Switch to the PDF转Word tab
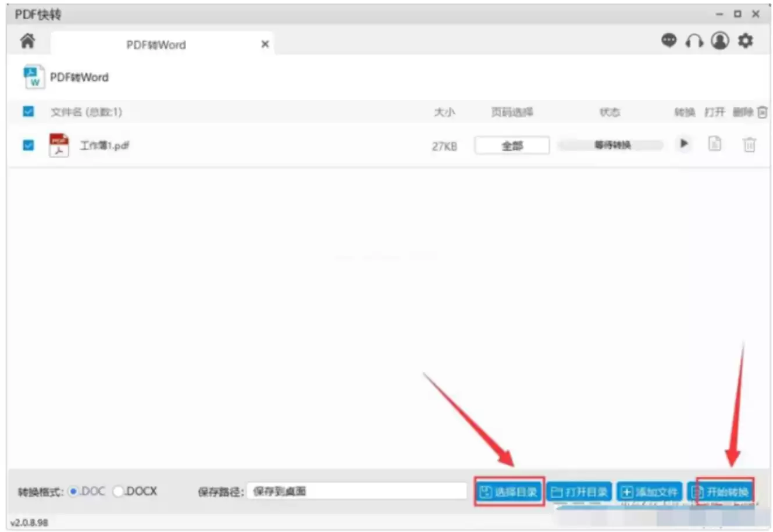Screen dimensions: 773x532 point(156,45)
